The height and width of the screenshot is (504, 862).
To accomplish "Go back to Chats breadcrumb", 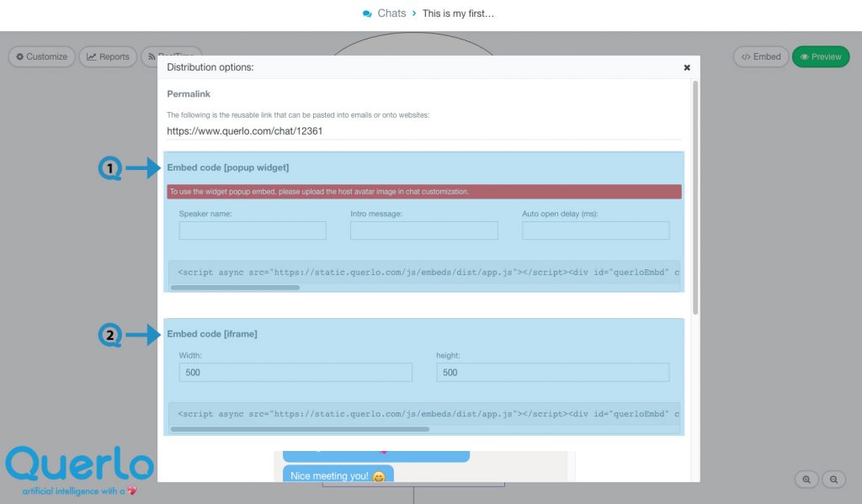I will 391,13.
